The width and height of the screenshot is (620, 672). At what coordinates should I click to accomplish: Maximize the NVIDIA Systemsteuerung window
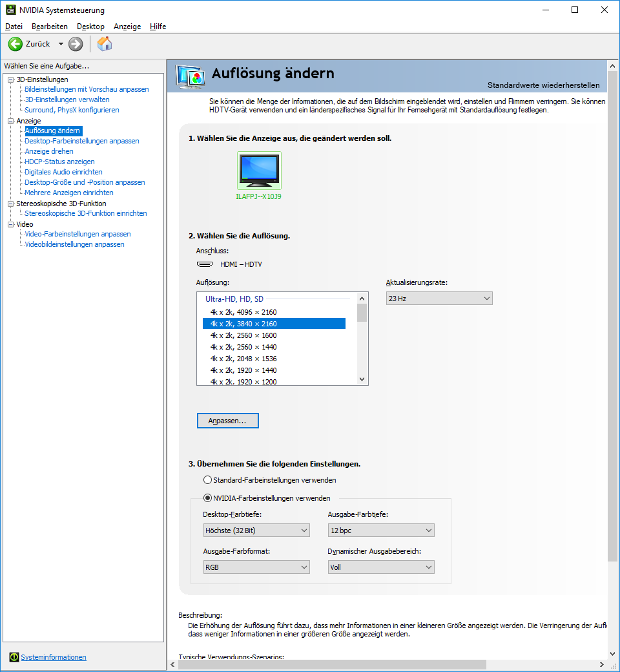575,10
